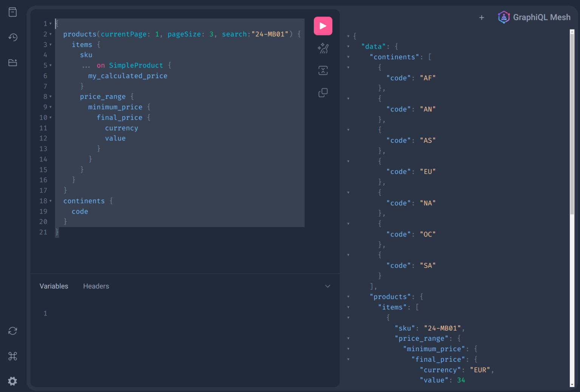580x392 pixels.
Task: Collapse the data object in the response
Action: [348, 46]
